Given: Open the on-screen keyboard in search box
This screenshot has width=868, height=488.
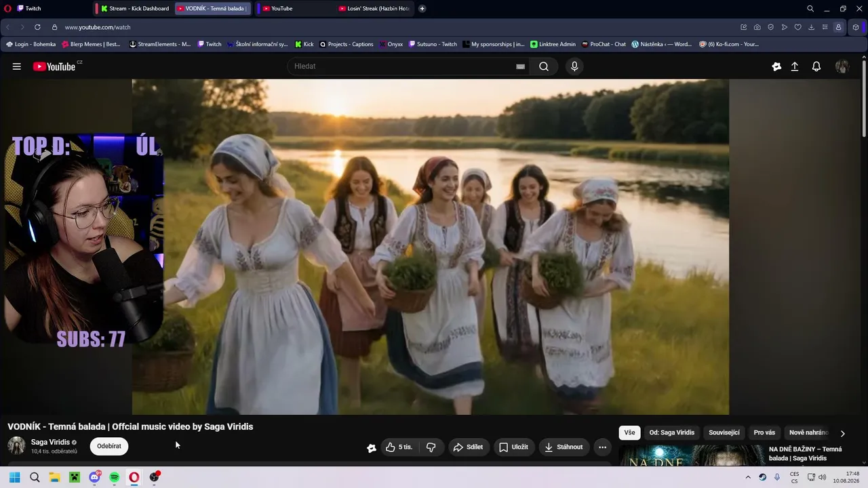Looking at the screenshot, I should 520,66.
